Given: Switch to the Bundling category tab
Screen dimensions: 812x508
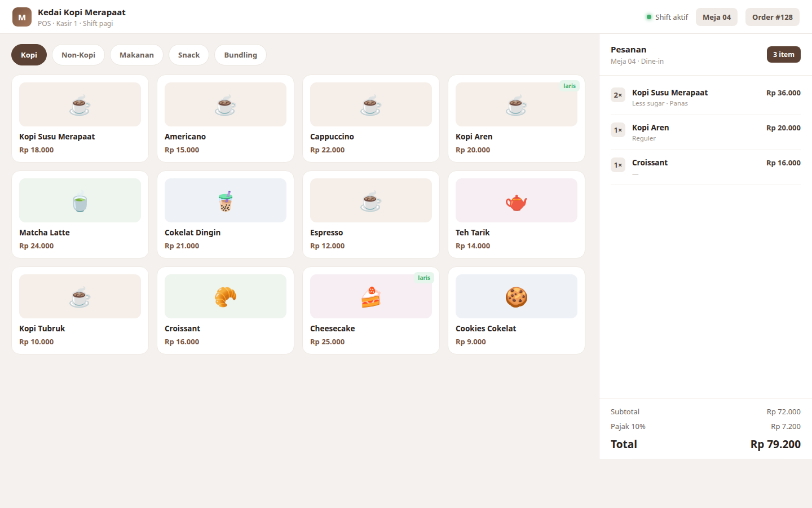Looking at the screenshot, I should pos(240,55).
